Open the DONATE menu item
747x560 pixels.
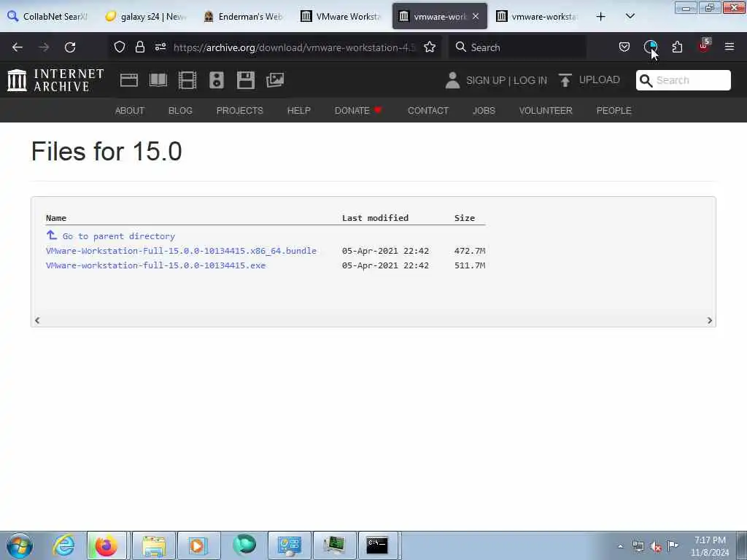point(358,111)
